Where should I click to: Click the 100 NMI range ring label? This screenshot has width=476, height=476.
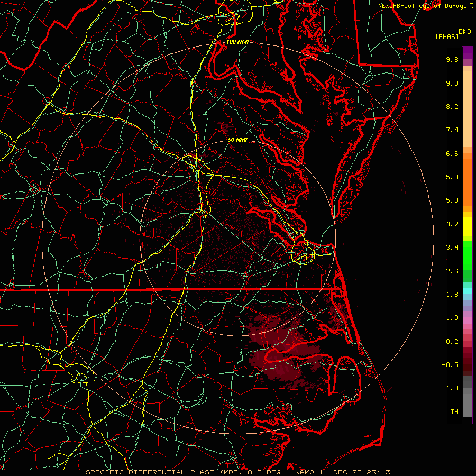pos(237,42)
